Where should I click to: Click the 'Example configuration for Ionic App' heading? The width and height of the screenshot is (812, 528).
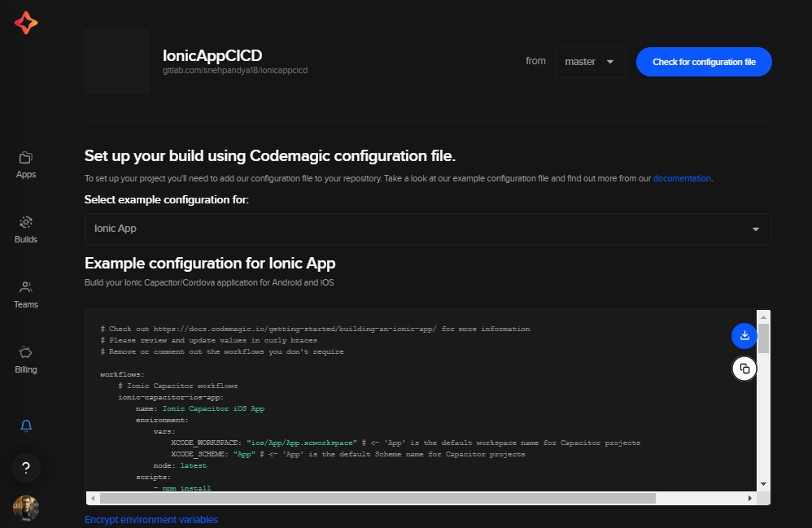[210, 264]
